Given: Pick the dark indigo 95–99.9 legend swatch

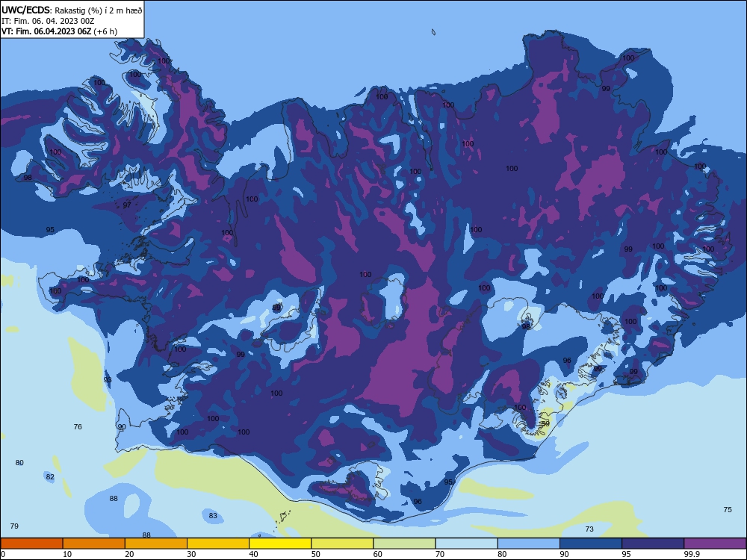Looking at the screenshot, I should 653,544.
